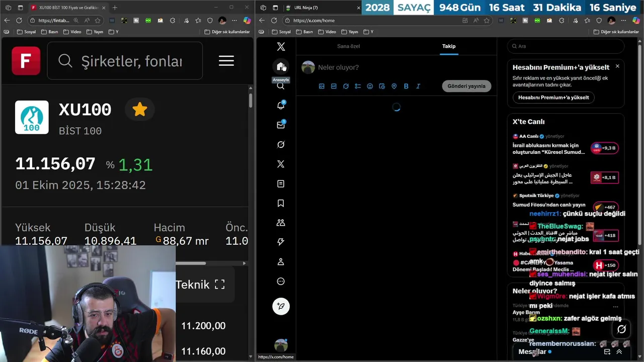Image resolution: width=644 pixels, height=362 pixels.
Task: Click Grok icon in composer toolbar
Action: coord(346,86)
